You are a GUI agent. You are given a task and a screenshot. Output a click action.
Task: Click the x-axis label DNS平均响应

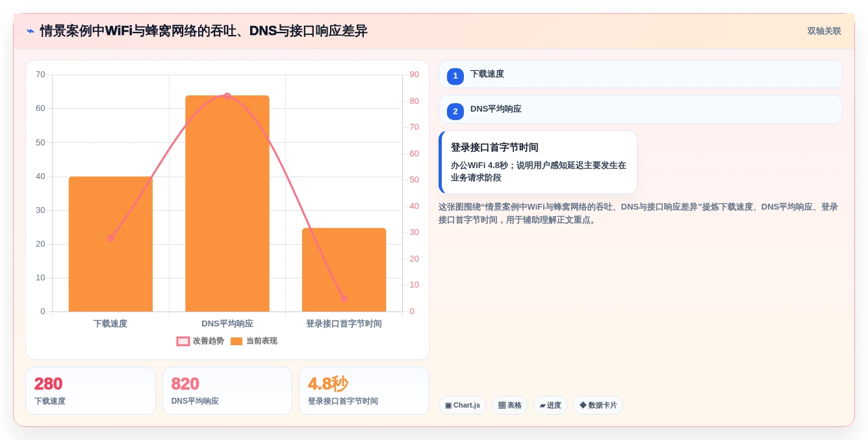click(x=227, y=323)
